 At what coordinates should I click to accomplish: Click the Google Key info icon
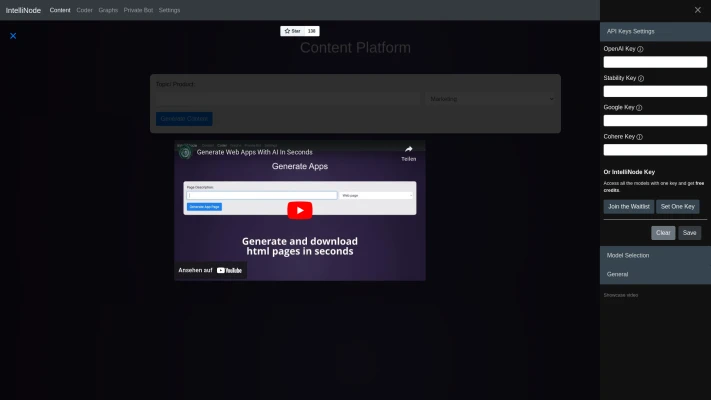[x=639, y=108]
